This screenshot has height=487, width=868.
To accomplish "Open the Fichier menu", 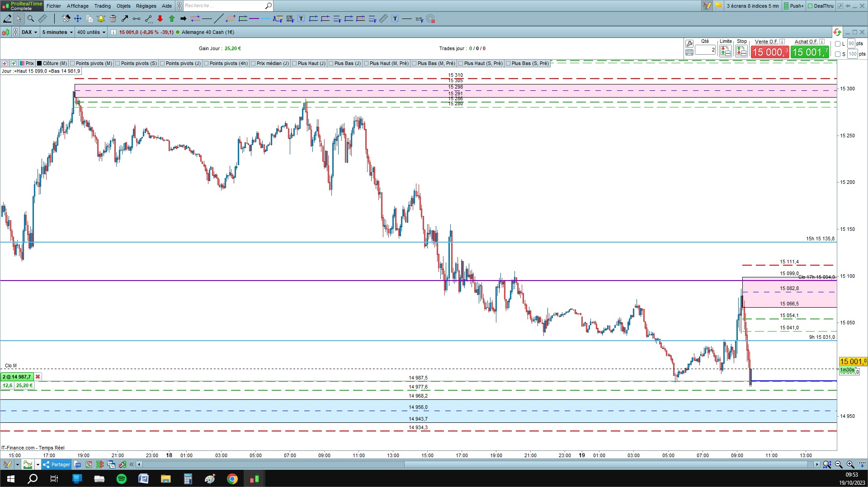I will pos(54,6).
